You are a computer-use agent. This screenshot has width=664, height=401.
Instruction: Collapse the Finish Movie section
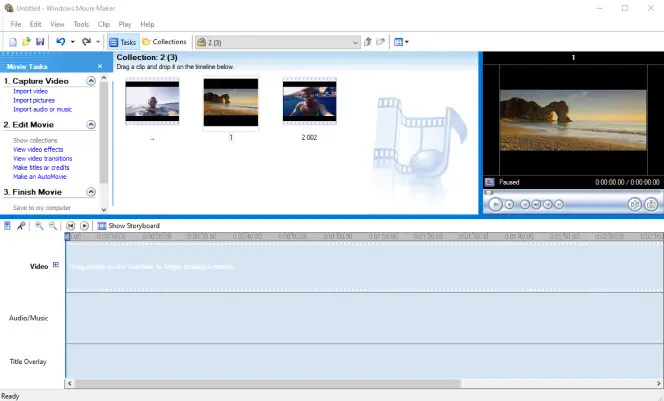coord(91,192)
